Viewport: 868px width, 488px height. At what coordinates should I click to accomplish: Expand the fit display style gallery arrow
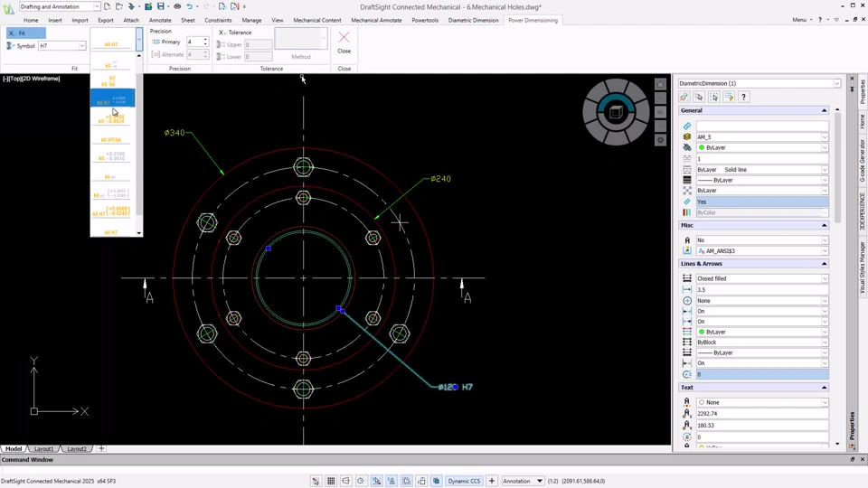[x=139, y=39]
